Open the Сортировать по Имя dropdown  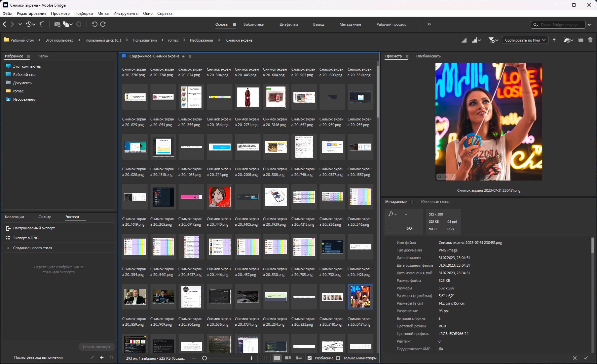click(525, 40)
